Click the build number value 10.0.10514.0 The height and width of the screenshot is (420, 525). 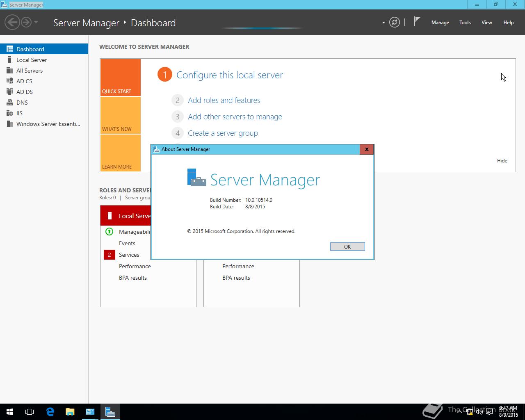coord(259,200)
